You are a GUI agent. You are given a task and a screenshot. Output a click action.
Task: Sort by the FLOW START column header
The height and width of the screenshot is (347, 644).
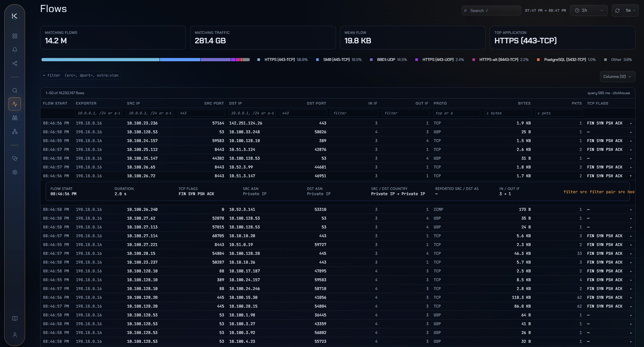[55, 103]
